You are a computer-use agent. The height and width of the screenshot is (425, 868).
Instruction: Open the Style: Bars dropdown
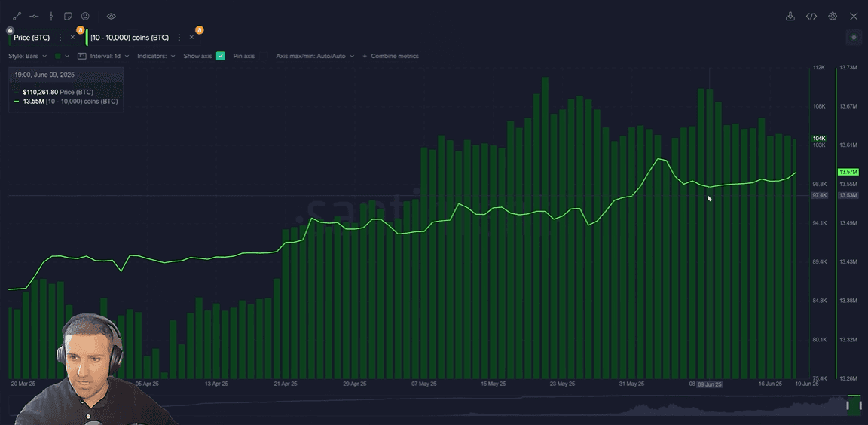click(x=27, y=56)
